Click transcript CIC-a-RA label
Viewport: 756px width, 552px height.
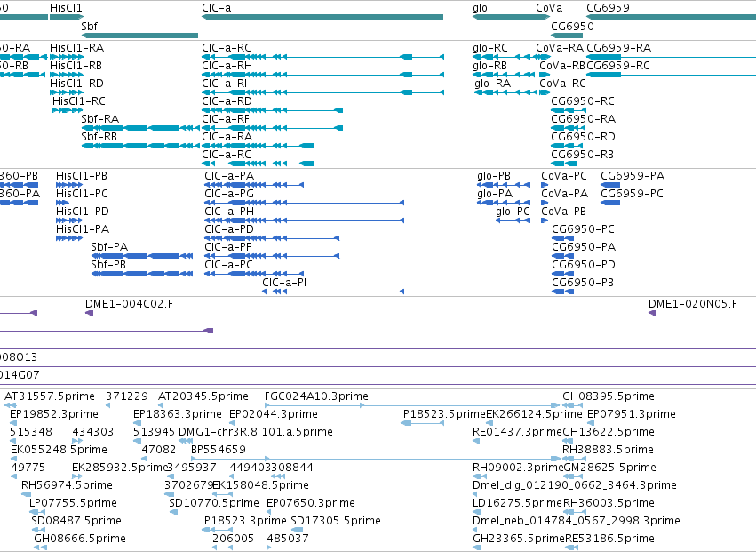pos(227,137)
